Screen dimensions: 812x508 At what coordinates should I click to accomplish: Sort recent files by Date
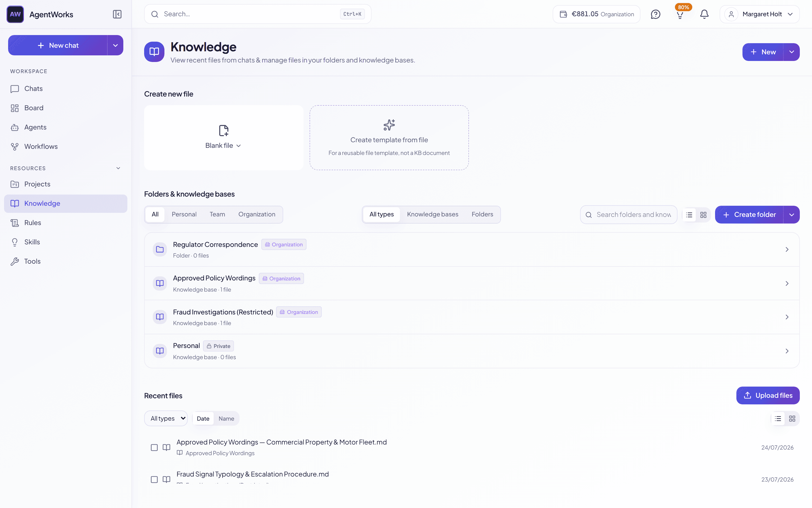click(x=203, y=419)
